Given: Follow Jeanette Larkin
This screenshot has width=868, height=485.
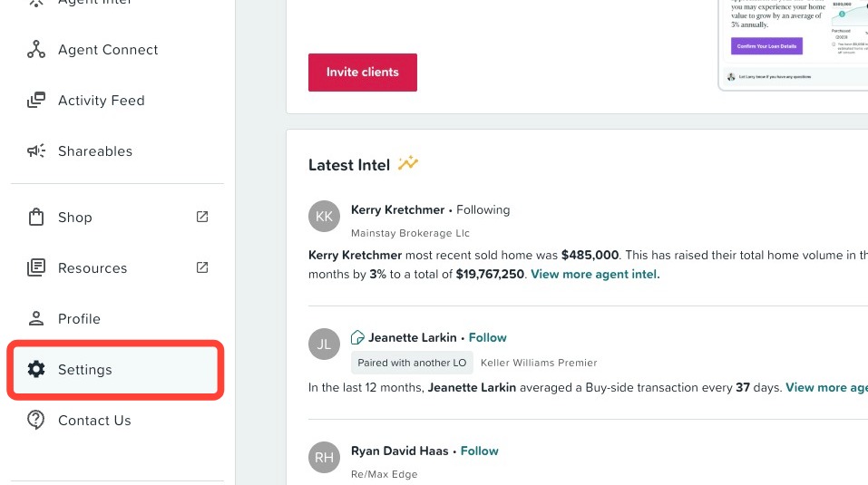Looking at the screenshot, I should point(487,337).
